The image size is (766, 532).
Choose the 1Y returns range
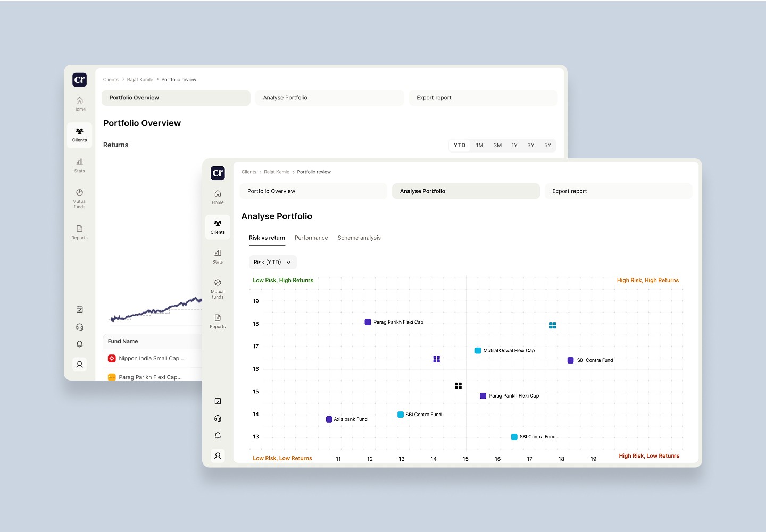514,146
